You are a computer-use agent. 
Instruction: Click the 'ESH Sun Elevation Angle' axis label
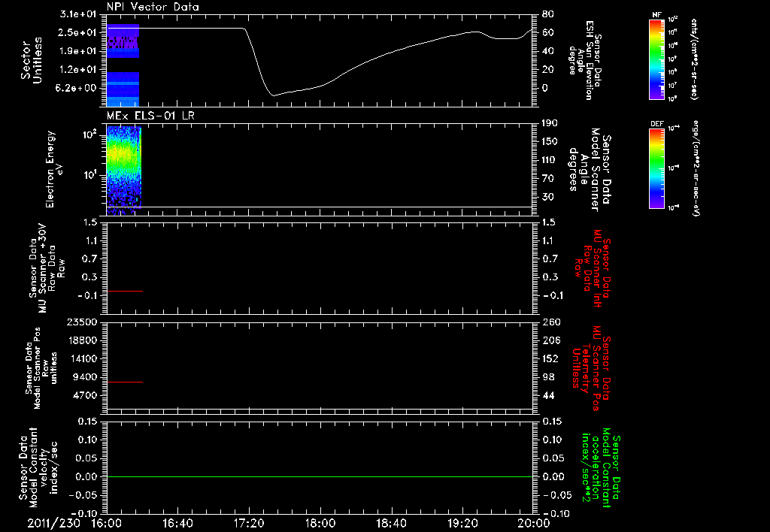tap(585, 60)
